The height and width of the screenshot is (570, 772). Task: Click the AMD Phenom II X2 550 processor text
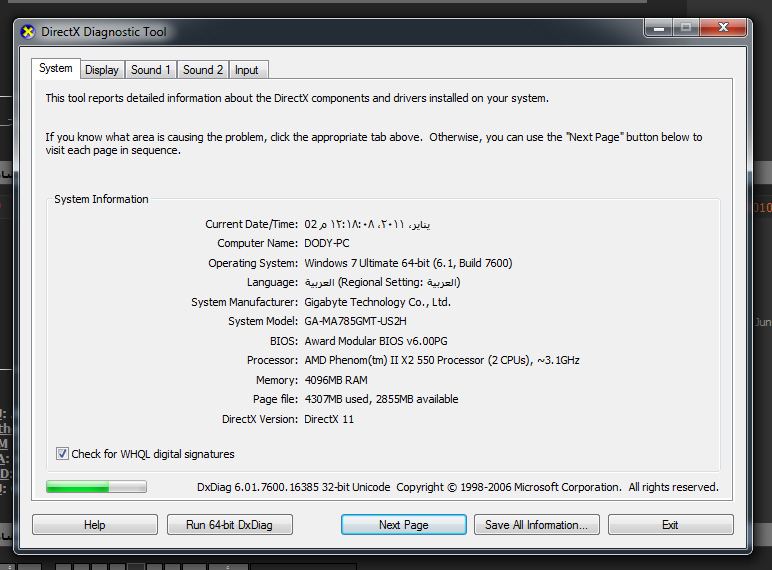[442, 360]
